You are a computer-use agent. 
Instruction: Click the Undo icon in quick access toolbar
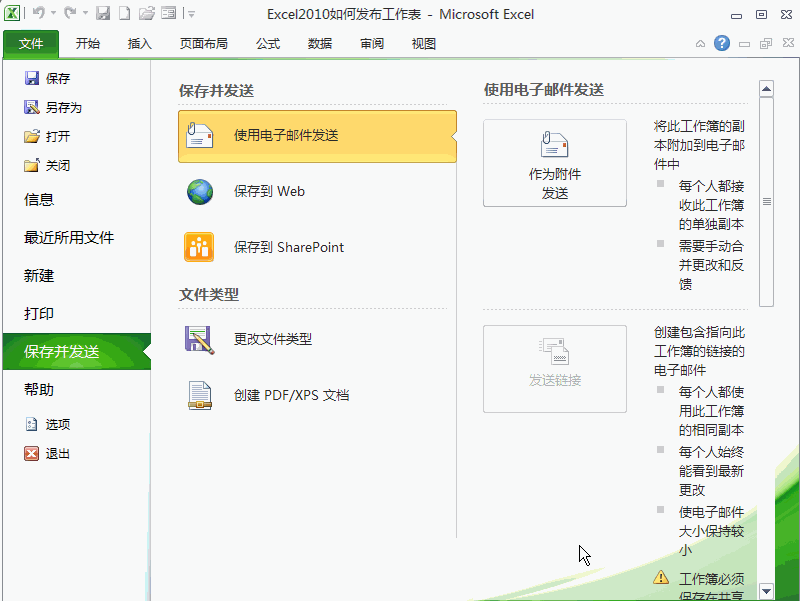click(39, 13)
